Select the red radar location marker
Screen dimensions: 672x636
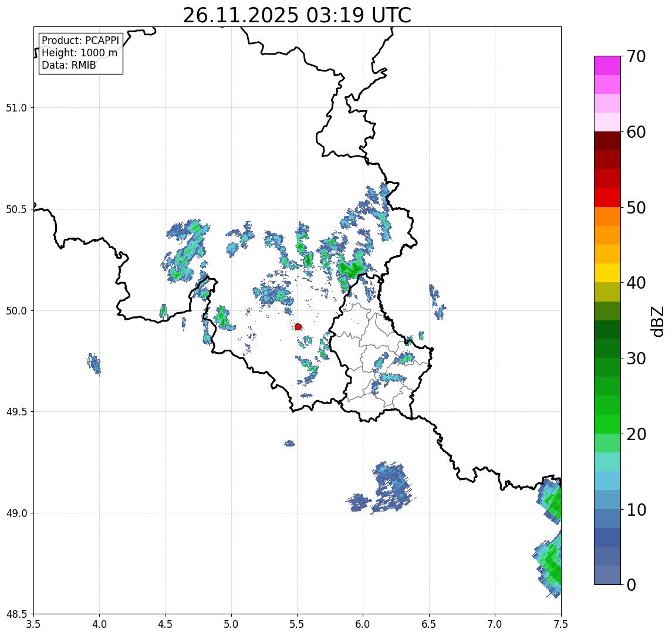coord(298,327)
